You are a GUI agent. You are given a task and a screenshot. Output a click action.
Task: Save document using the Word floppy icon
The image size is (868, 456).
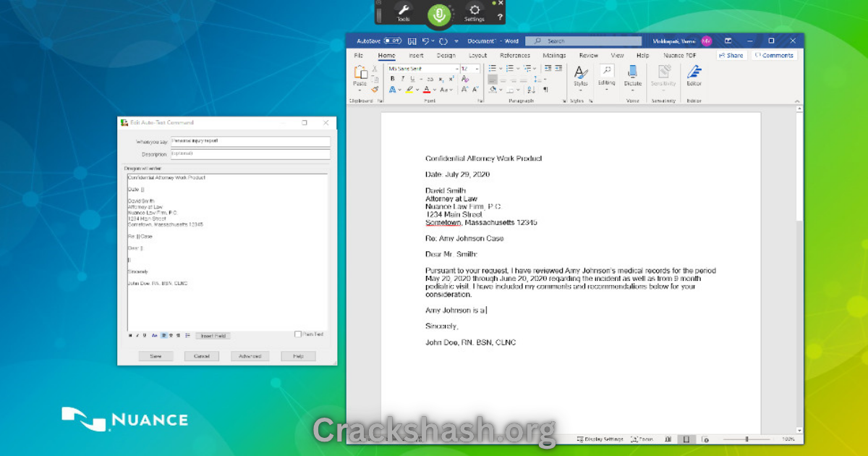click(412, 41)
